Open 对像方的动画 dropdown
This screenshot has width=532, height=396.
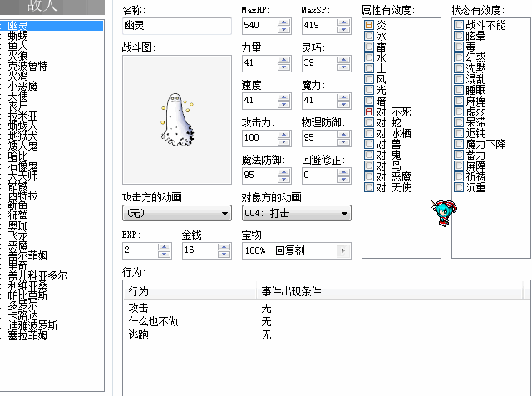(x=296, y=213)
